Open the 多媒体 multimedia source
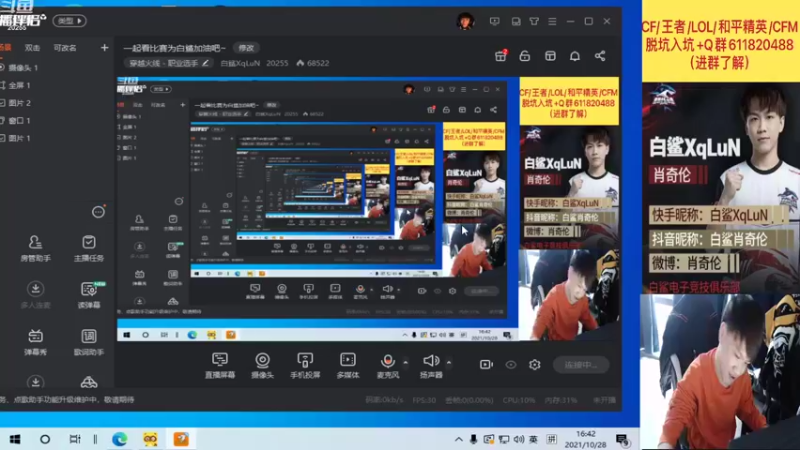Image resolution: width=800 pixels, height=450 pixels. [x=348, y=365]
